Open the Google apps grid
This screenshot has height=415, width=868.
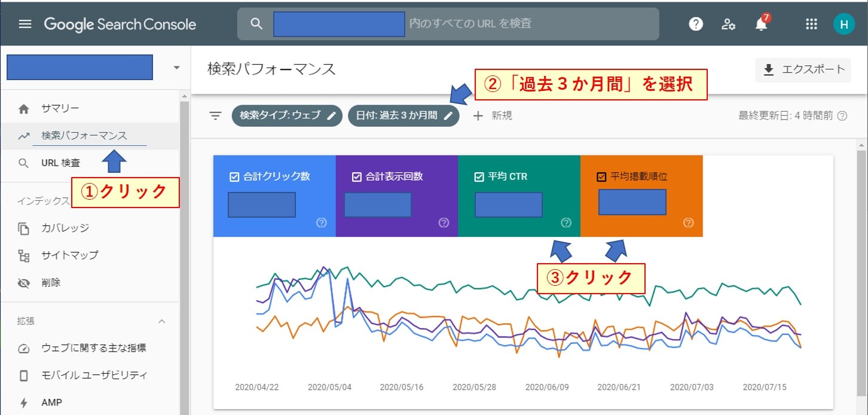click(x=811, y=24)
